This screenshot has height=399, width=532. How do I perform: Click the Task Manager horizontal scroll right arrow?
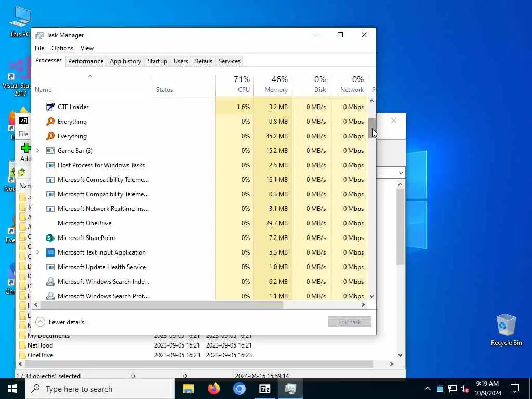point(363,304)
